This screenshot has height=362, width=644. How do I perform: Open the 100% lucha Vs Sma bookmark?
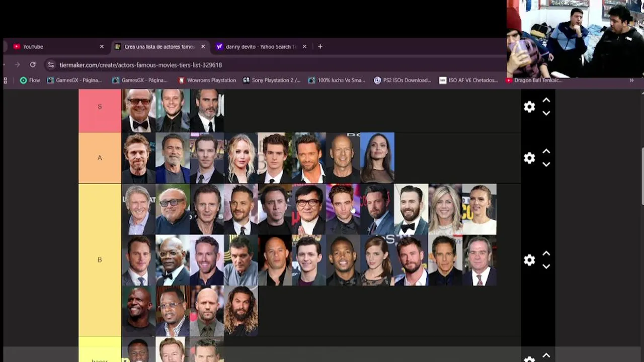[x=337, y=80]
